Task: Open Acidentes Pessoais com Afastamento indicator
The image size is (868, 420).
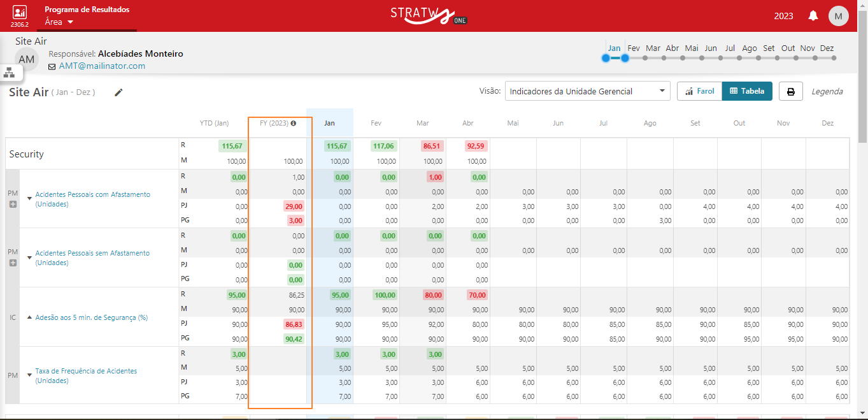Action: click(x=93, y=199)
